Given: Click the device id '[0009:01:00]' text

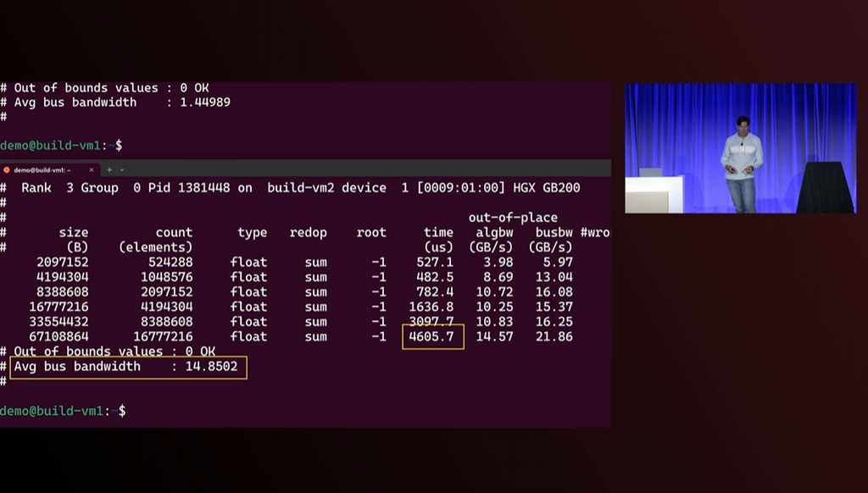Looking at the screenshot, I should [x=460, y=188].
